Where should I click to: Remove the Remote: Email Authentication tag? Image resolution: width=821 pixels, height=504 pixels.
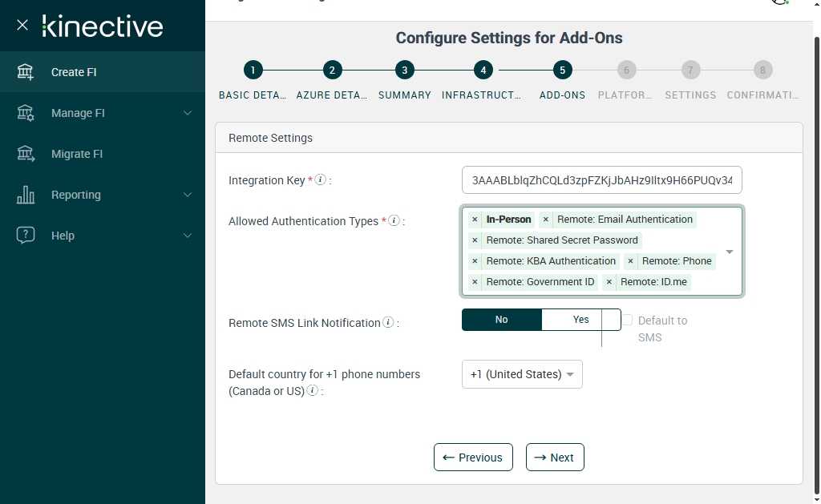[x=546, y=220]
